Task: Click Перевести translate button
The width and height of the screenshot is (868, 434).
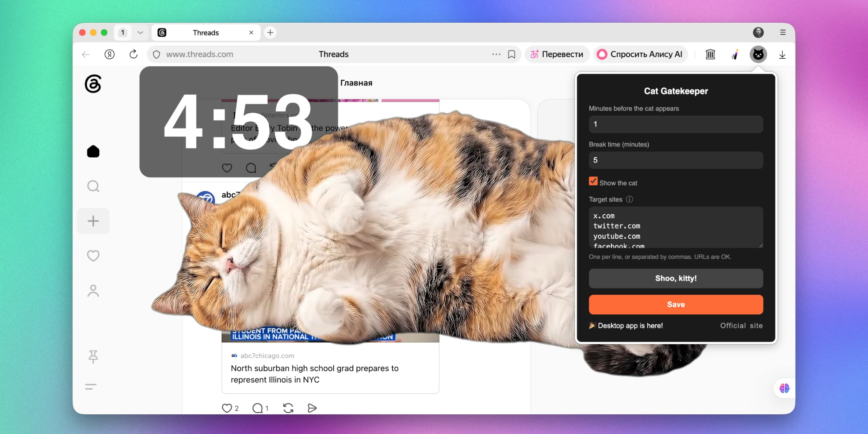Action: (557, 54)
